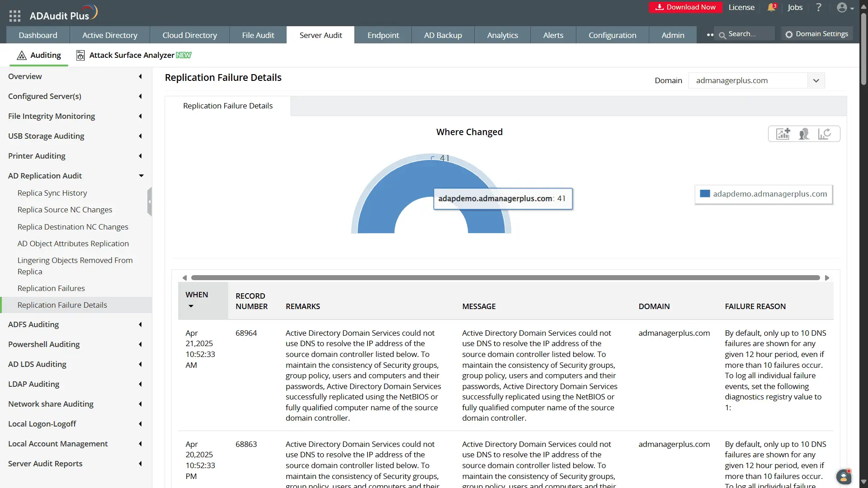
Task: Open the user account icon
Action: [x=843, y=7]
